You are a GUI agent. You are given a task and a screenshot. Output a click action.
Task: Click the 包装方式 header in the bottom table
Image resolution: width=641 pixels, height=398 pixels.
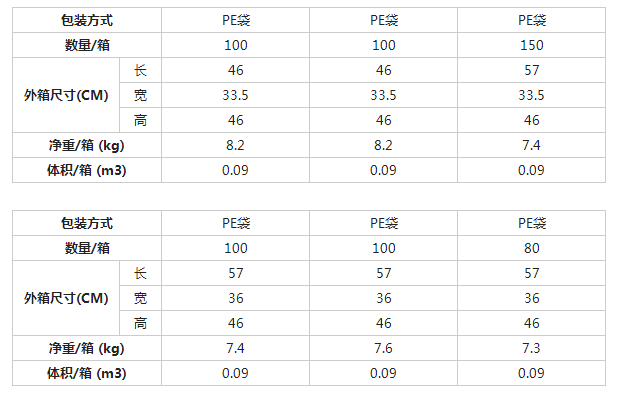pos(87,223)
